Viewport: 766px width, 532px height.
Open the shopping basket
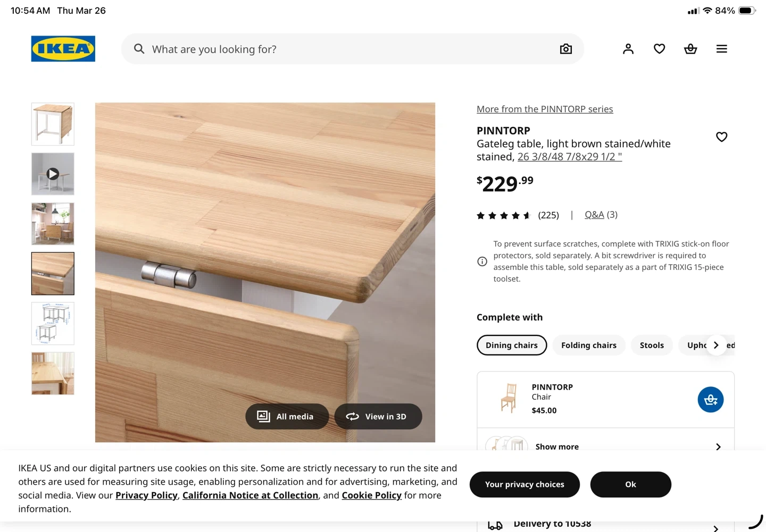point(690,49)
